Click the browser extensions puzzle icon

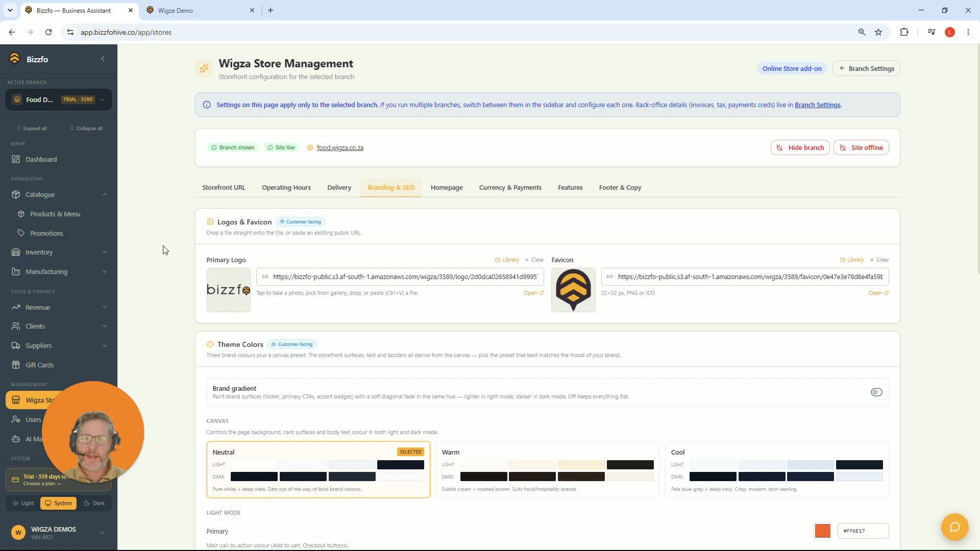click(904, 32)
